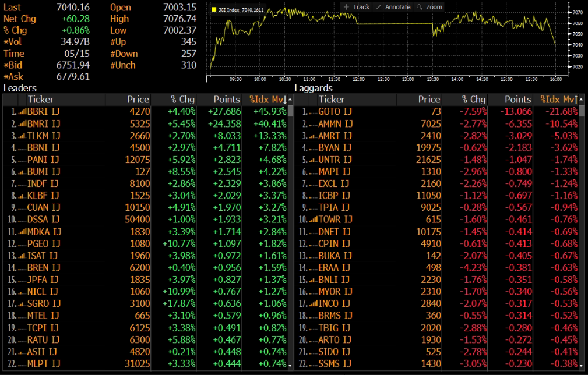The height and width of the screenshot is (375, 588).
Task: Select the TPIA IJ ticker
Action: [x=334, y=207]
